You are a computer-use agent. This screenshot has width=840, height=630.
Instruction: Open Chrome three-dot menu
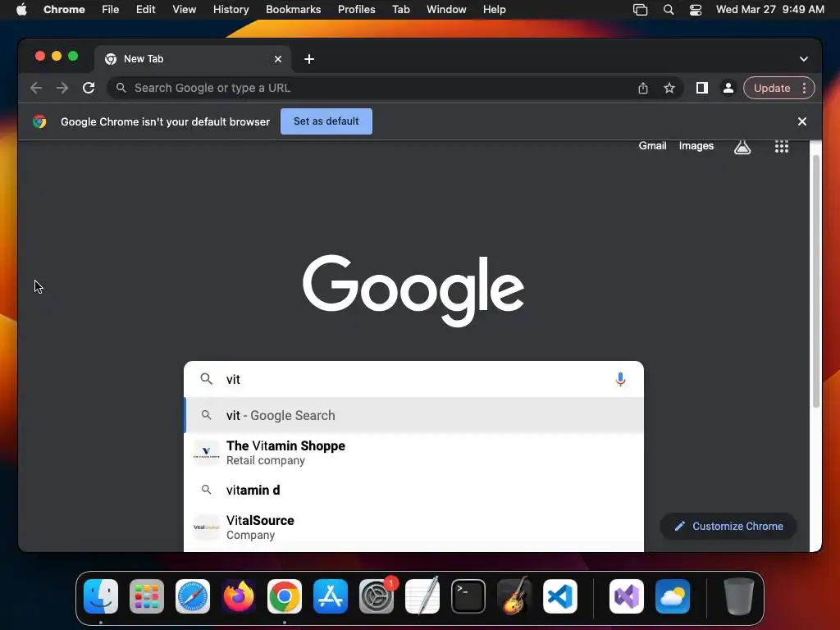coord(804,88)
